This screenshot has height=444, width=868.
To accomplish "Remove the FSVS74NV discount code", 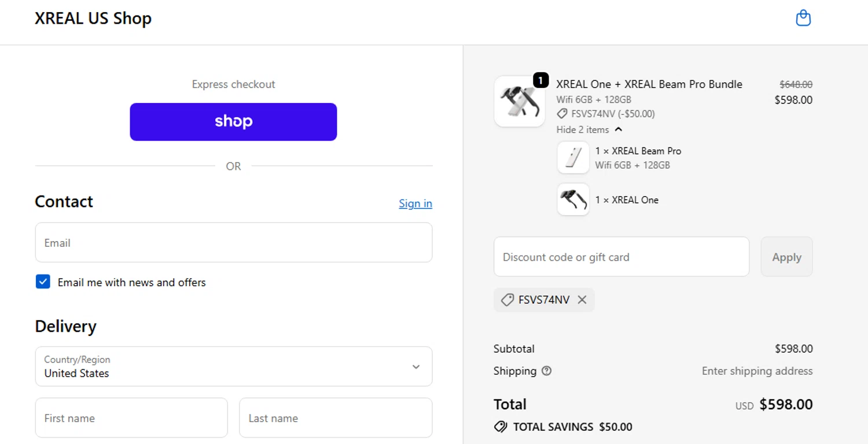I will (582, 300).
